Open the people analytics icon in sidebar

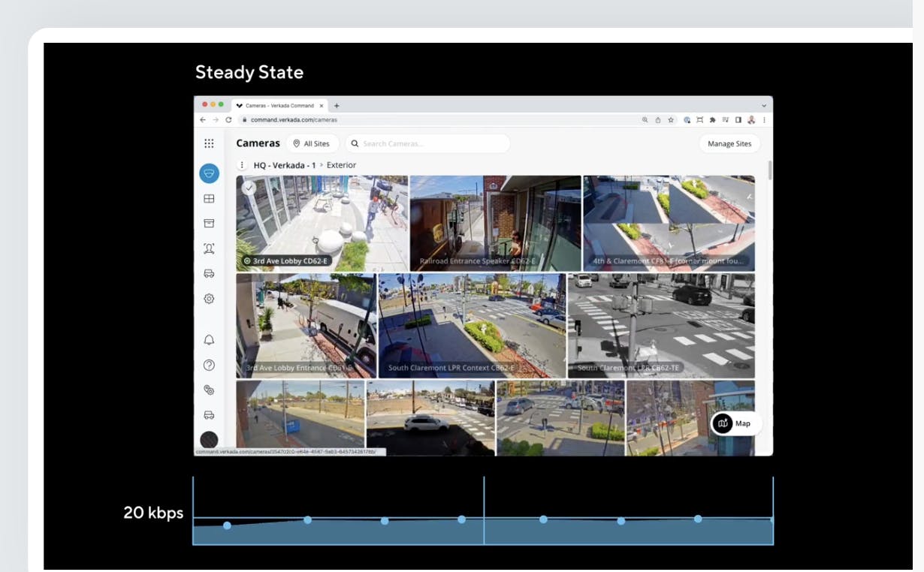pos(209,248)
